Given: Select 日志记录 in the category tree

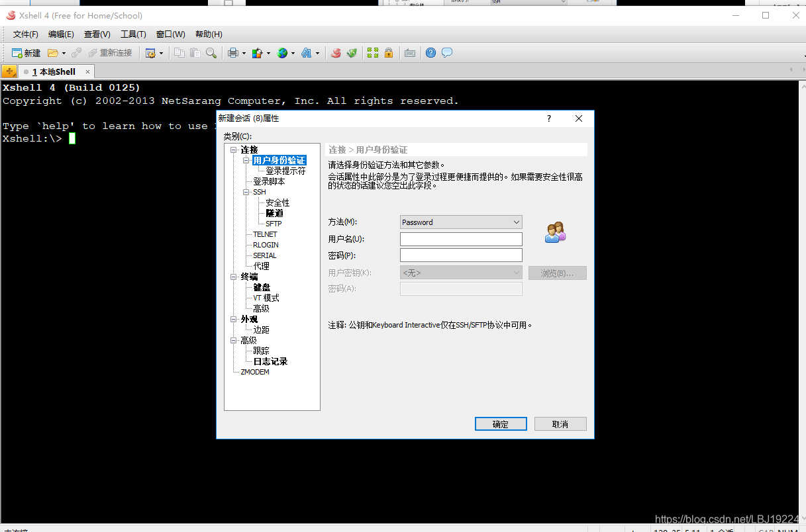Looking at the screenshot, I should coord(270,361).
